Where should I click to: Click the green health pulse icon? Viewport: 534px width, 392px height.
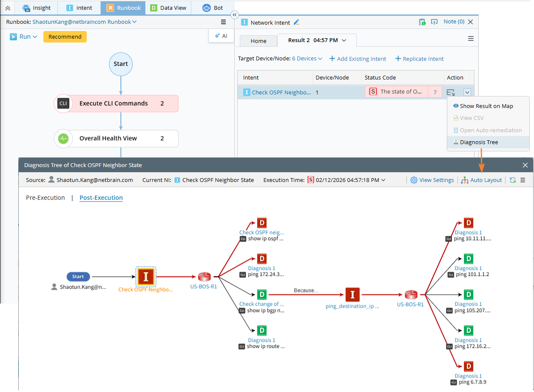63,138
